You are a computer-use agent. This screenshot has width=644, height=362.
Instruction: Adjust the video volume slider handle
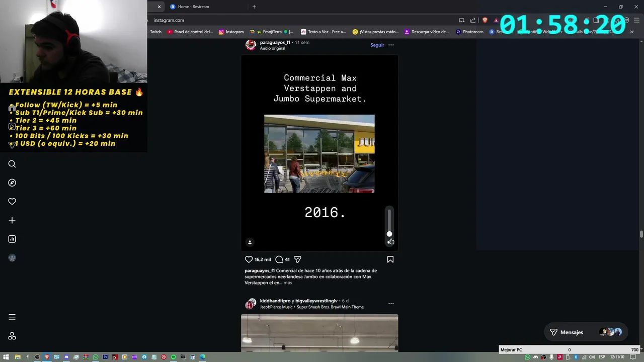(389, 234)
